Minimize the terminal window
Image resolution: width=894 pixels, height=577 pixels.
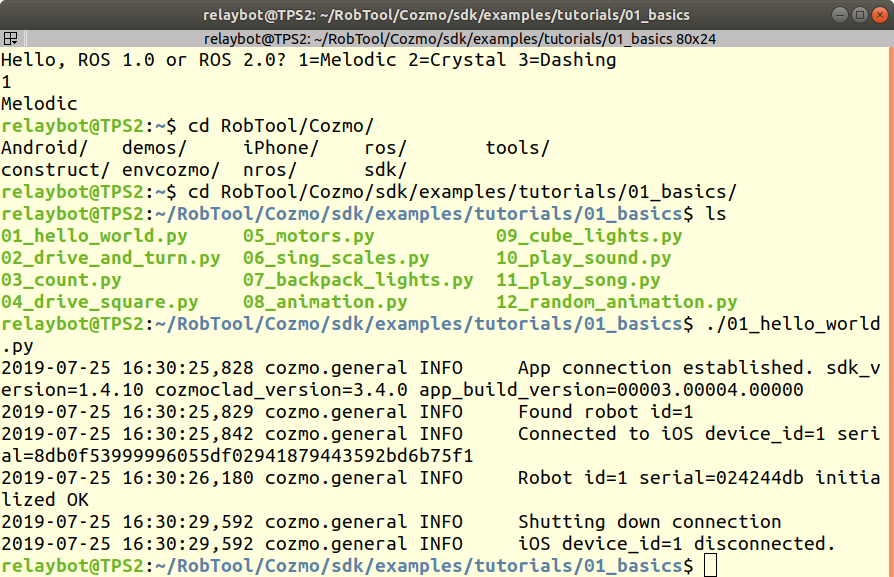840,15
